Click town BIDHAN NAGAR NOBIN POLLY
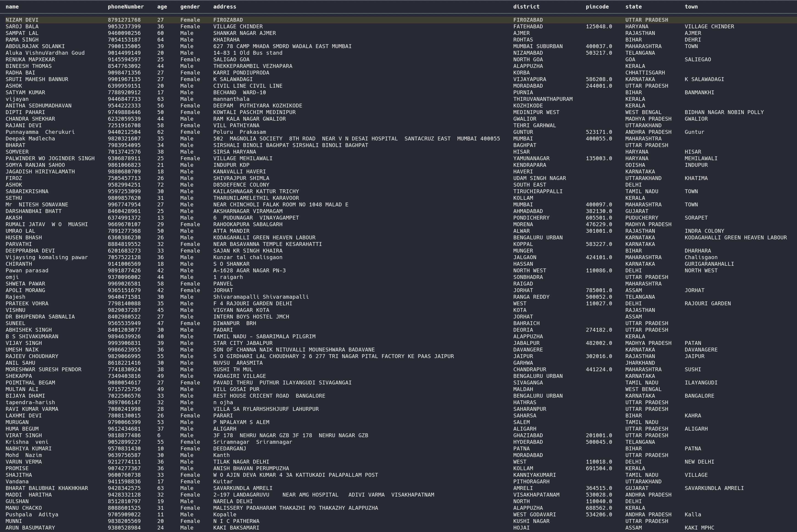797x532 pixels. 724,112
